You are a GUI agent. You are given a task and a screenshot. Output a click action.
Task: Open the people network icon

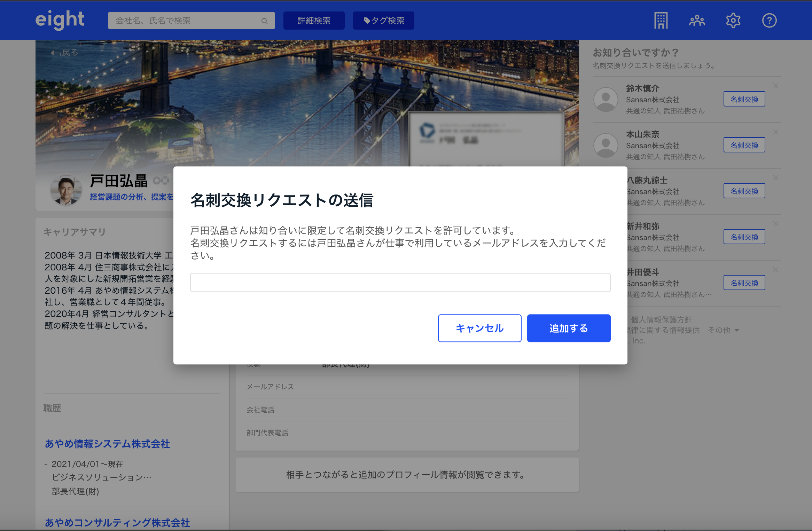[x=697, y=21]
